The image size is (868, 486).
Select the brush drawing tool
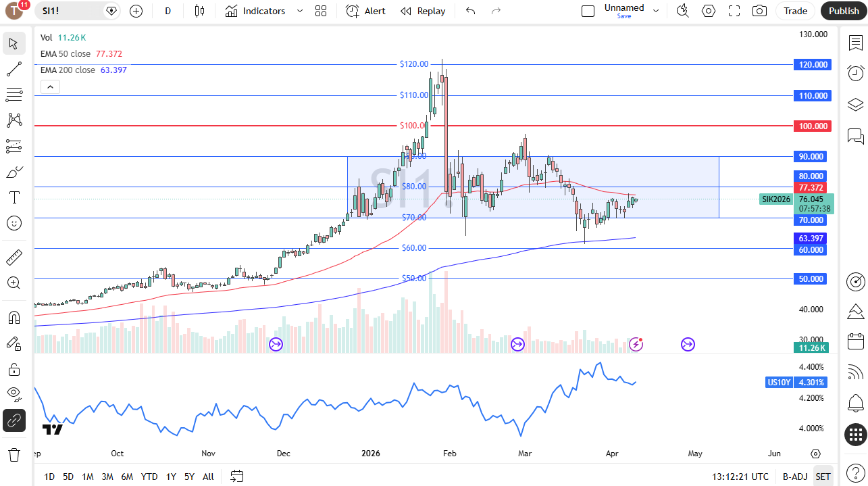[x=14, y=172]
